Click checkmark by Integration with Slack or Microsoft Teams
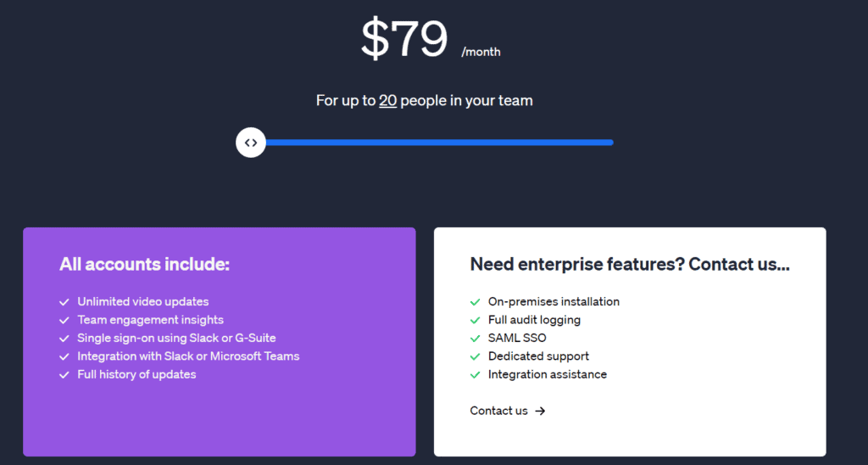Screen dimensions: 868x465 click(x=64, y=357)
